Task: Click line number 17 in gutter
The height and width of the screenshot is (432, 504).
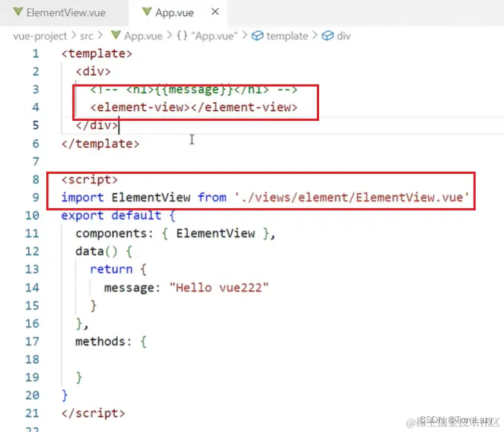Action: tap(32, 341)
